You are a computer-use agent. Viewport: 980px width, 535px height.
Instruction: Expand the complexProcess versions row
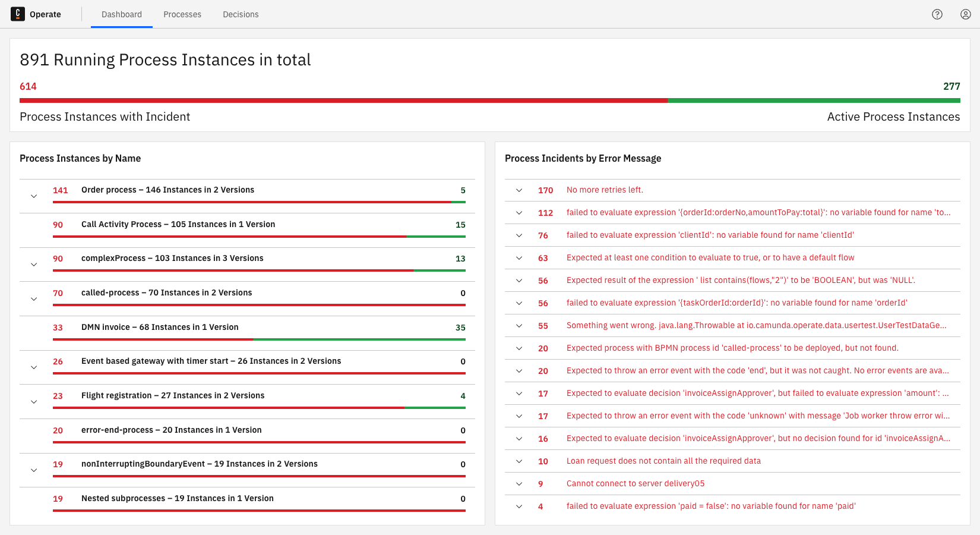pos(34,265)
